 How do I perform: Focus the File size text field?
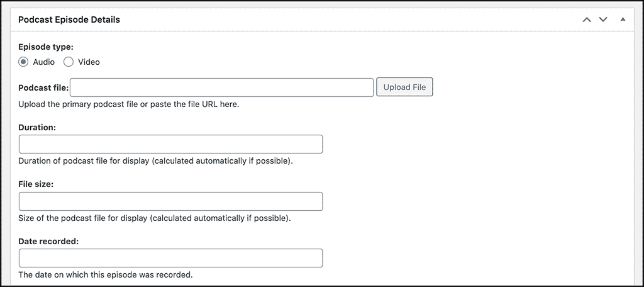171,201
